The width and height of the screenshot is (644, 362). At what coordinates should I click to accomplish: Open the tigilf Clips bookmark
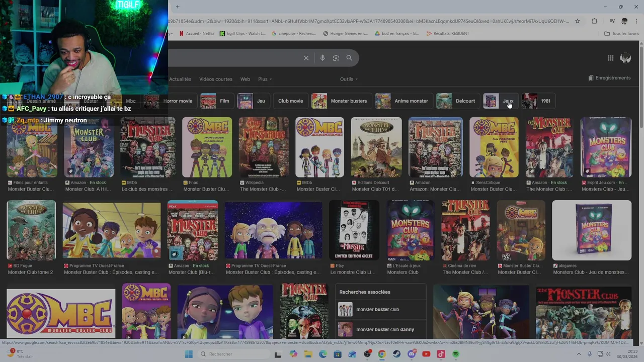(x=243, y=34)
